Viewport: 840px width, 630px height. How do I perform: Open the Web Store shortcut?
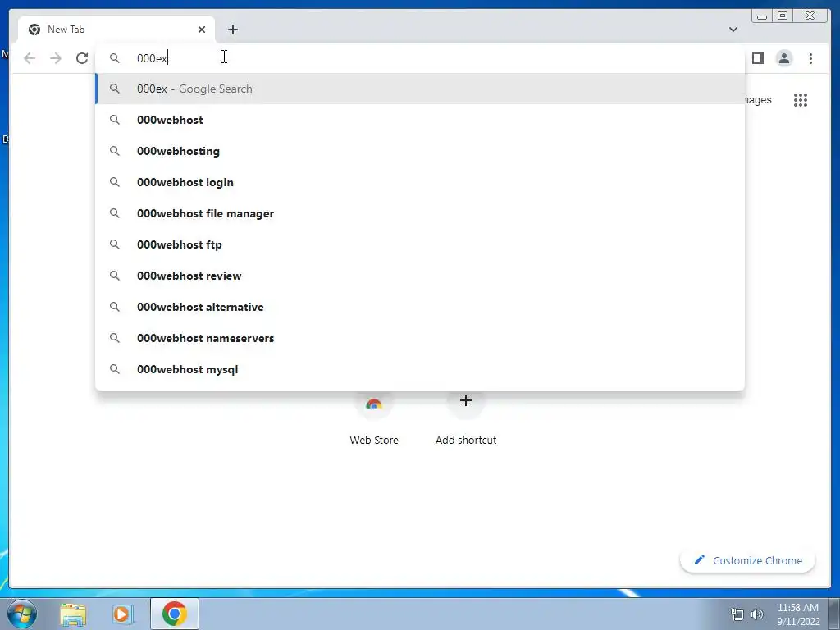click(x=374, y=421)
